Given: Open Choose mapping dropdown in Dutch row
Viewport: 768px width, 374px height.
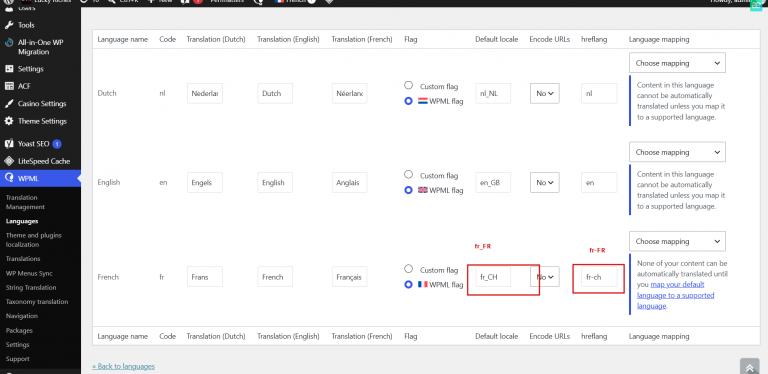Looking at the screenshot, I should click(677, 63).
